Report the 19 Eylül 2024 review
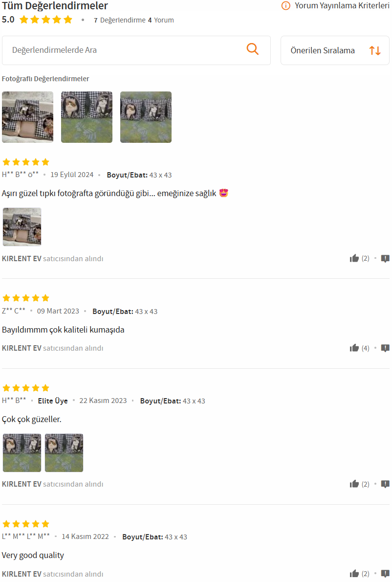 (385, 259)
